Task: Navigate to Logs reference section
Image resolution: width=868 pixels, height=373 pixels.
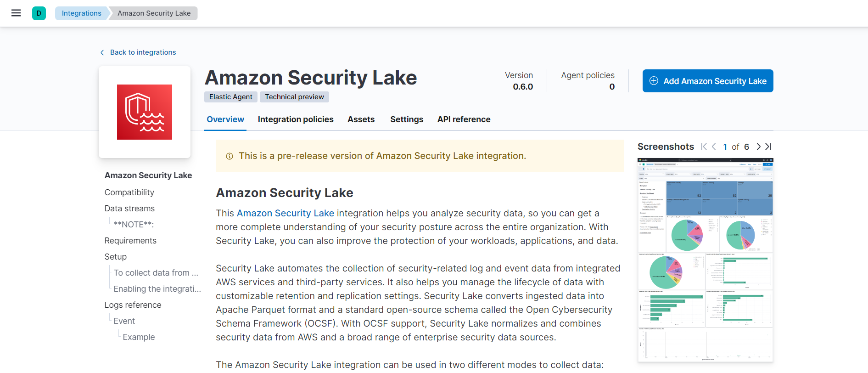Action: click(x=133, y=305)
